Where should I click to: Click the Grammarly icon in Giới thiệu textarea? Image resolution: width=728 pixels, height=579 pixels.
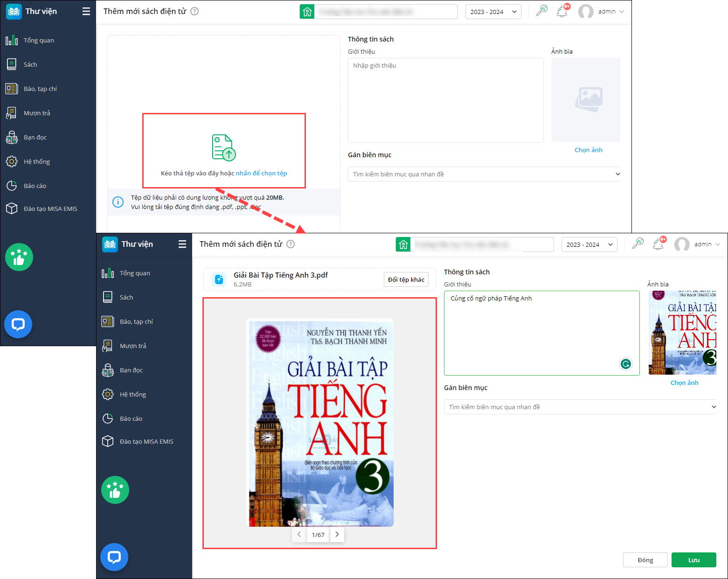626,364
